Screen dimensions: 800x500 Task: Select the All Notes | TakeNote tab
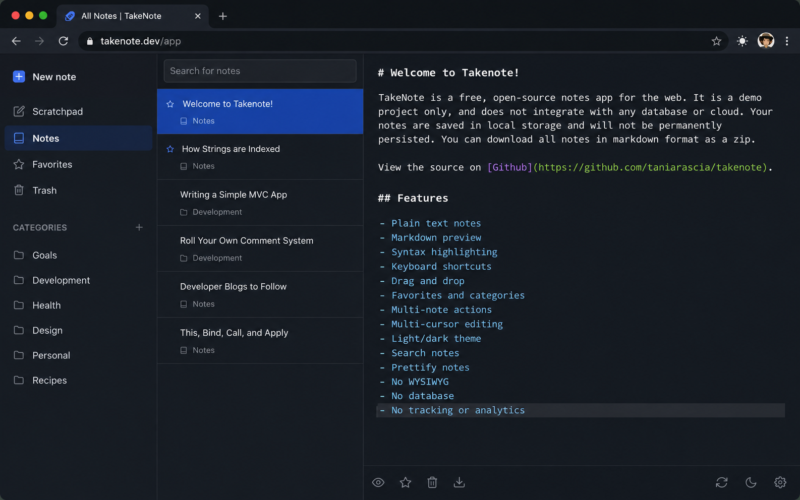click(x=133, y=16)
